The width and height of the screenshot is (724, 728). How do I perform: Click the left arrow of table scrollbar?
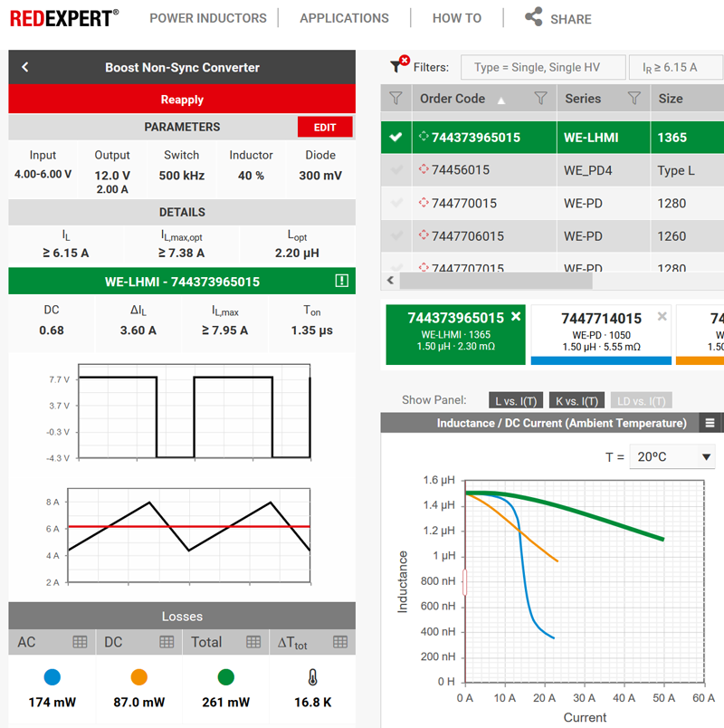point(390,280)
